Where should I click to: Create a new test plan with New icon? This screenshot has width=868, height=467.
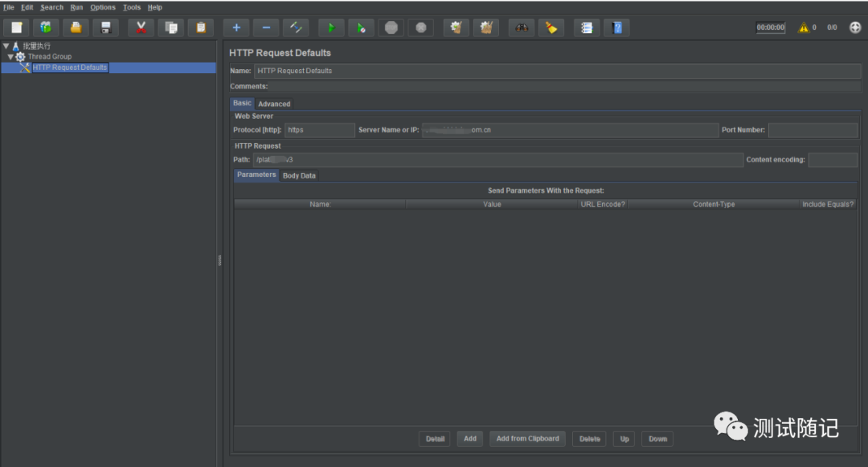tap(17, 27)
